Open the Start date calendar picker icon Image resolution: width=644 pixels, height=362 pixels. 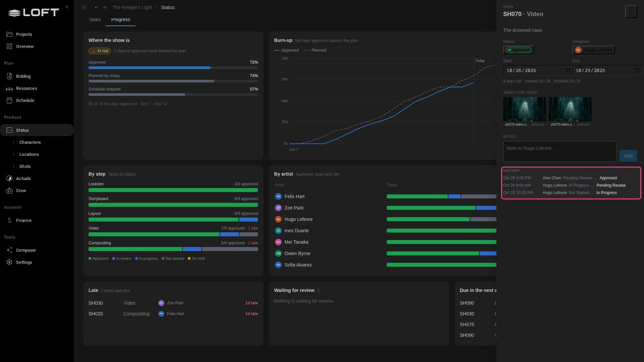pos(569,71)
